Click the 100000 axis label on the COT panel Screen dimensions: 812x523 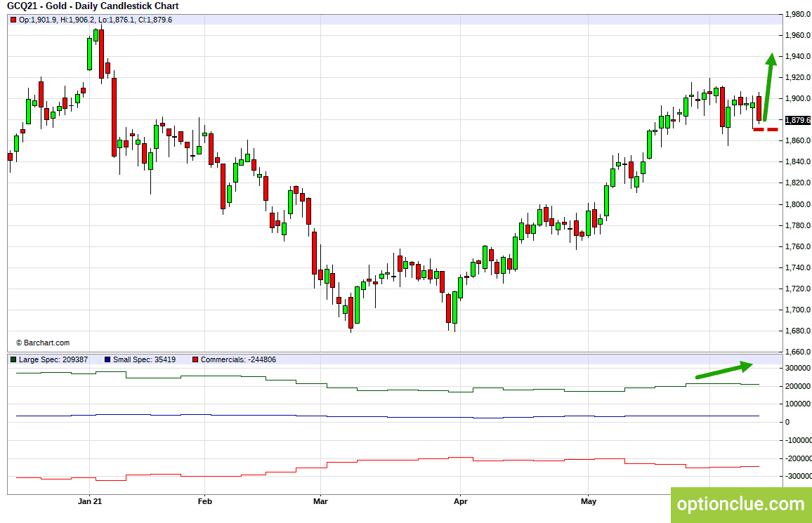[x=798, y=404]
